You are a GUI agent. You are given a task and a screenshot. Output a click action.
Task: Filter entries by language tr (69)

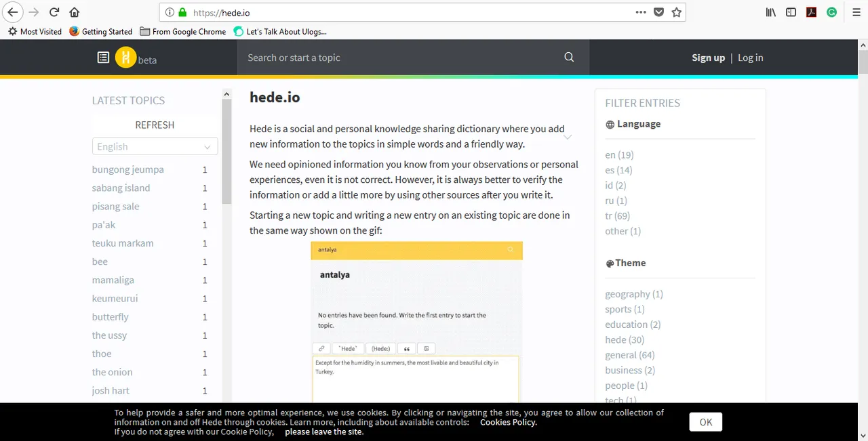pos(617,215)
